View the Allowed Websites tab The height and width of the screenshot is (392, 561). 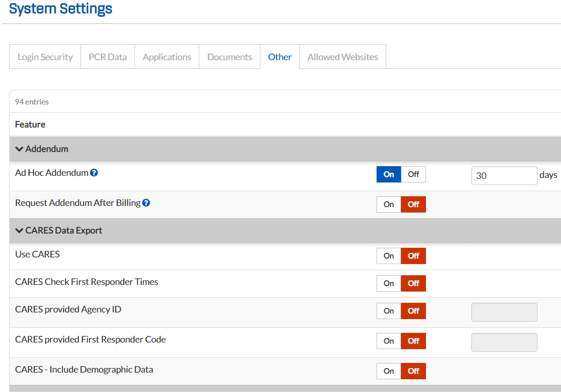point(342,57)
